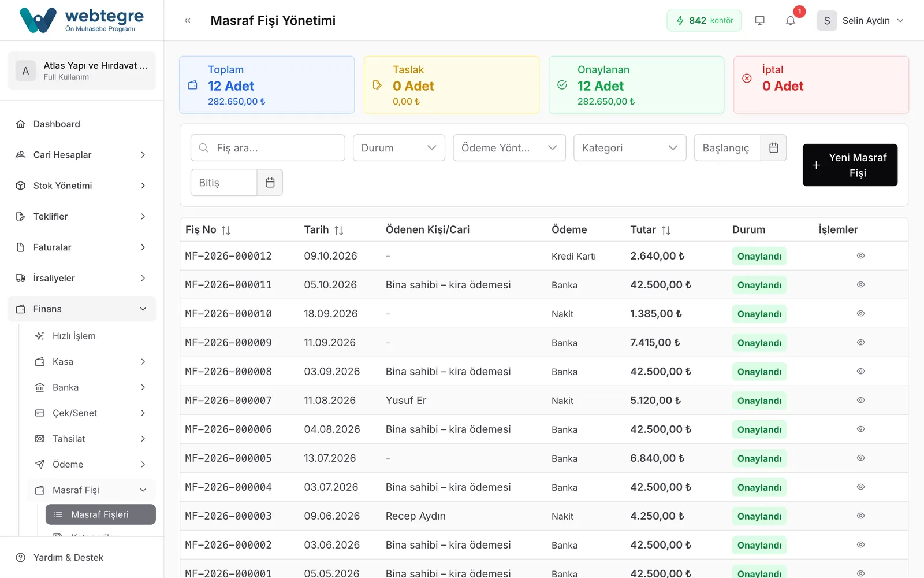This screenshot has height=578, width=924.
Task: Open Selin Aydın user menu
Action: [x=860, y=21]
